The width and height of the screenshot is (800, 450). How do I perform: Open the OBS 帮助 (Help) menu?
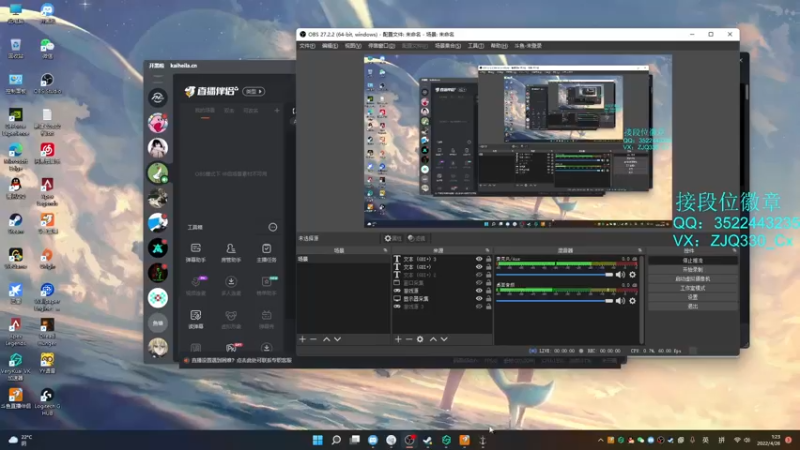[x=499, y=46]
